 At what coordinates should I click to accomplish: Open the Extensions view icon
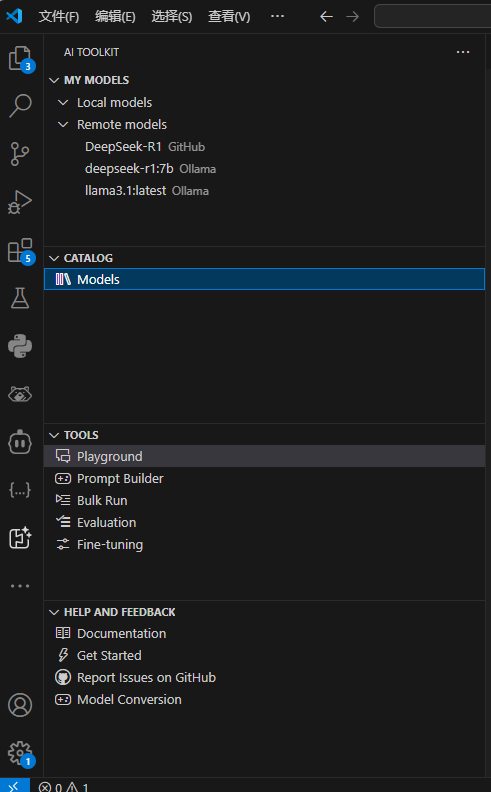[20, 251]
